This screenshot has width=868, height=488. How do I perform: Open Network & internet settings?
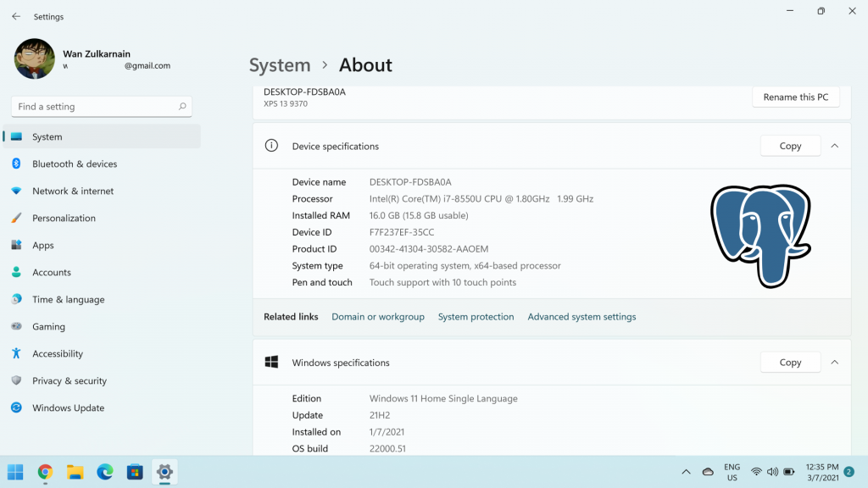click(x=75, y=191)
